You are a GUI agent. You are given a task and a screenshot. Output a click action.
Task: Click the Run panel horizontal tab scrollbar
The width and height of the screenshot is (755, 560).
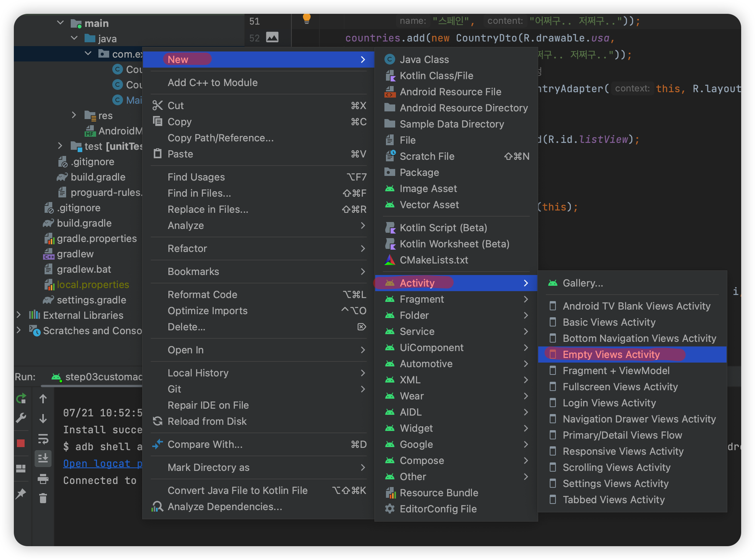91,386
